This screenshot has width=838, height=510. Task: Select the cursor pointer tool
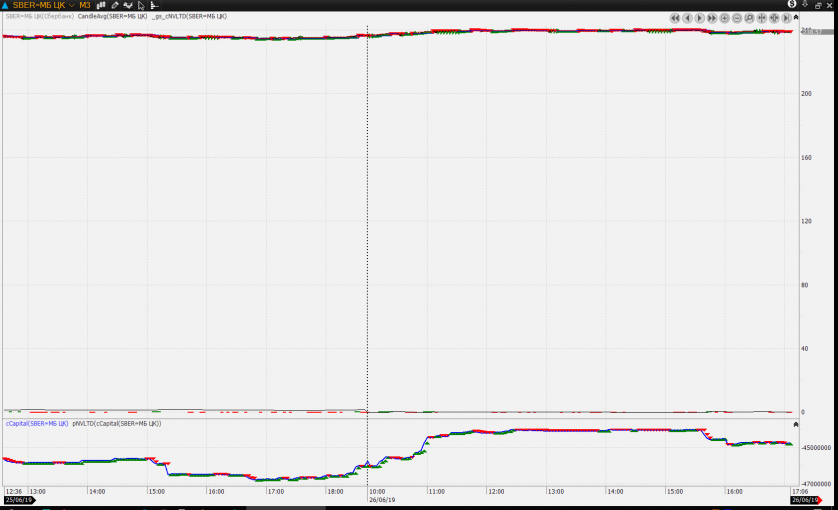[x=141, y=5]
